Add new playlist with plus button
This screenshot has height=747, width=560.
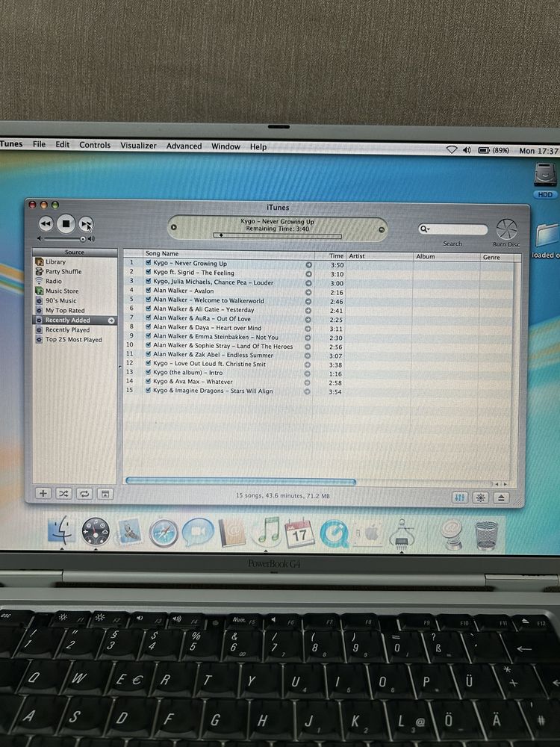43,494
